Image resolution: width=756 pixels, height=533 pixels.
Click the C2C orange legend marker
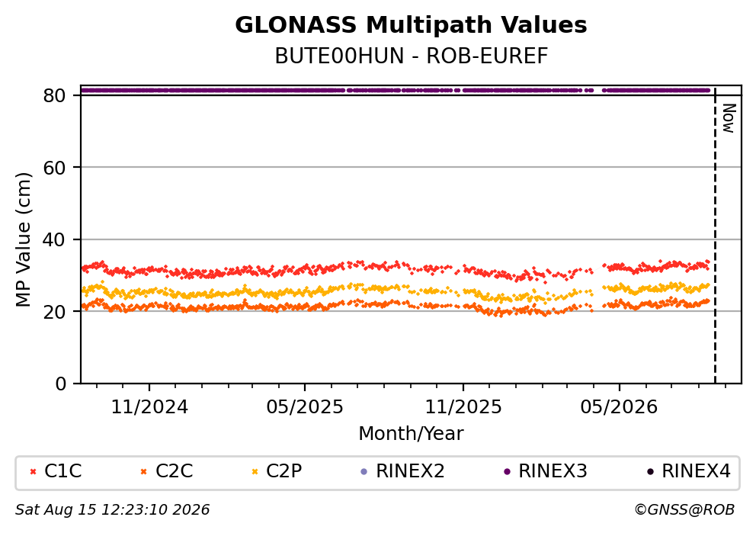(x=144, y=472)
